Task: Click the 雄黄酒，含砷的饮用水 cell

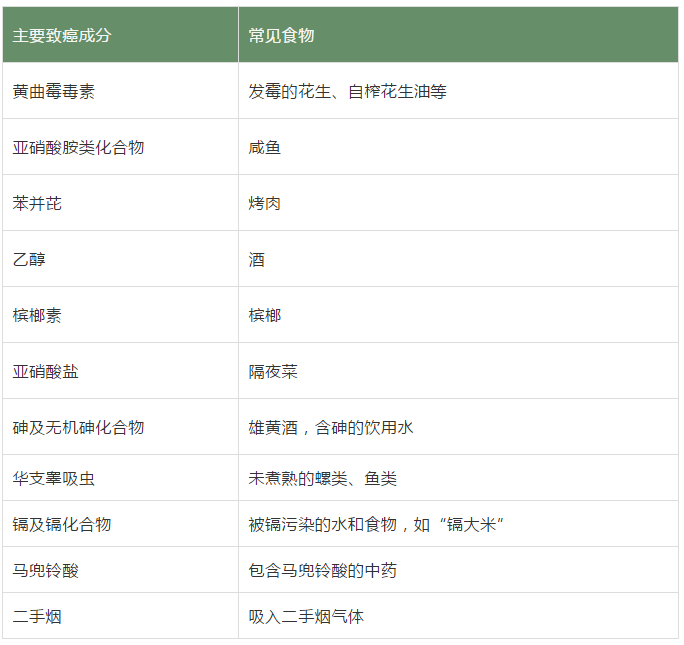Action: [x=331, y=427]
